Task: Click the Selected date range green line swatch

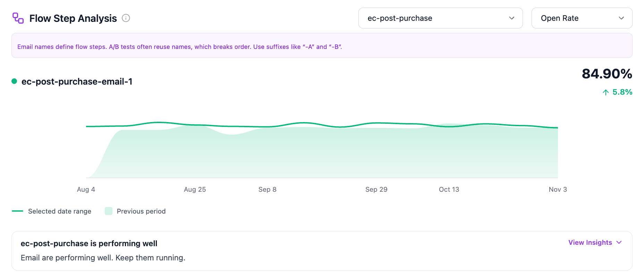Action: 17,211
